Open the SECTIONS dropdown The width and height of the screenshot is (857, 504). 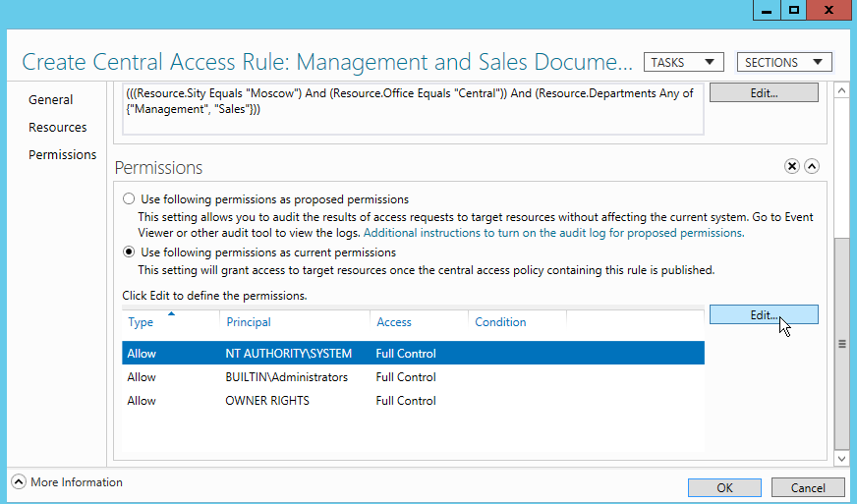784,62
